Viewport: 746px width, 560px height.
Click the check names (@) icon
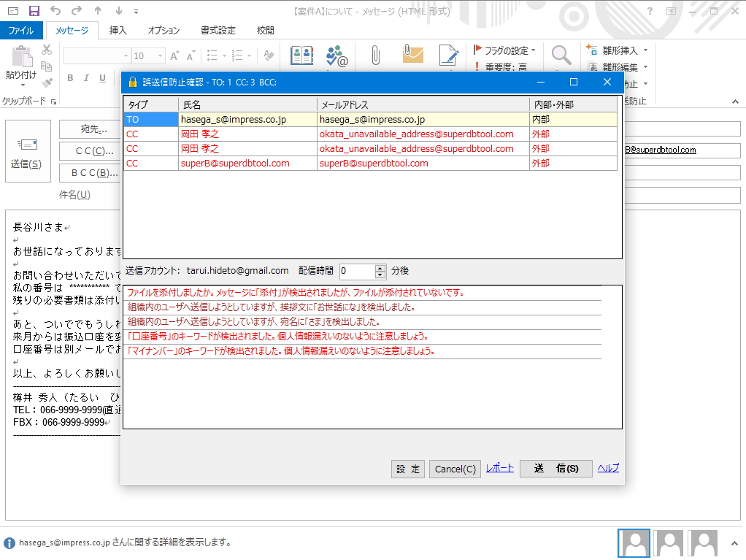click(335, 55)
